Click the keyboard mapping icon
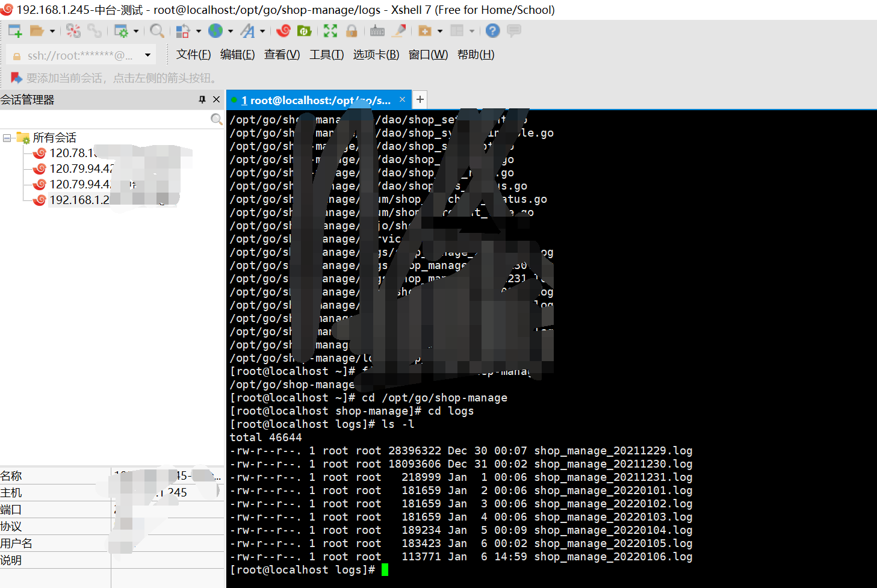Image resolution: width=877 pixels, height=588 pixels. click(377, 31)
